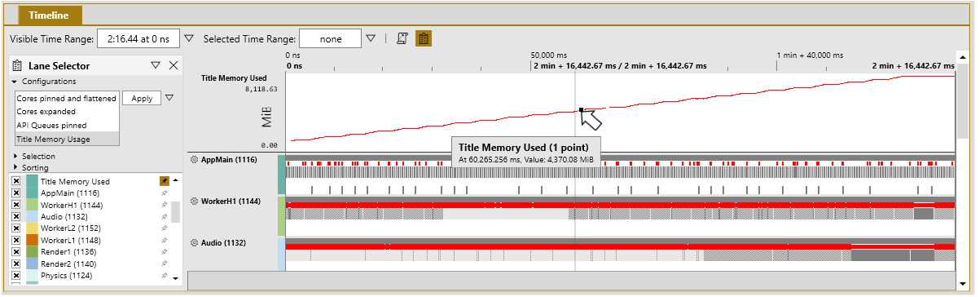Select 'WorkerL2 (1152)' in lane list
Image resolution: width=980 pixels, height=297 pixels.
pos(71,228)
